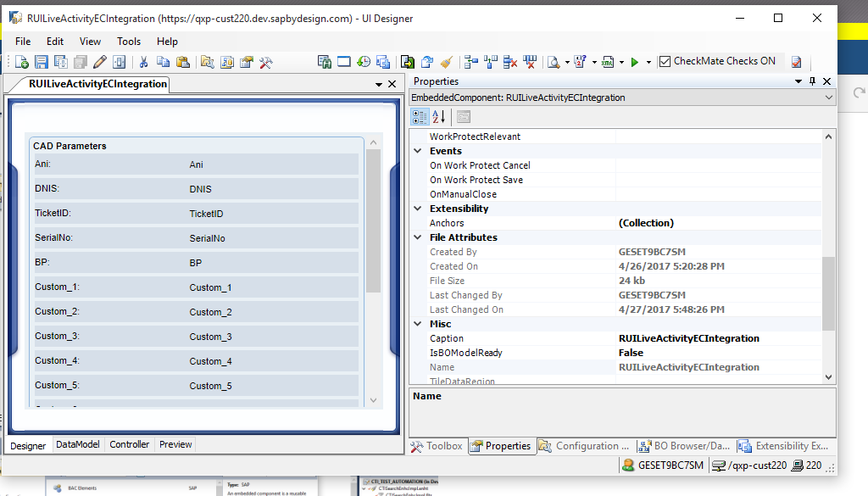Screen dimensions: 868x496
Task: Close the Properties panel
Action: coord(827,81)
